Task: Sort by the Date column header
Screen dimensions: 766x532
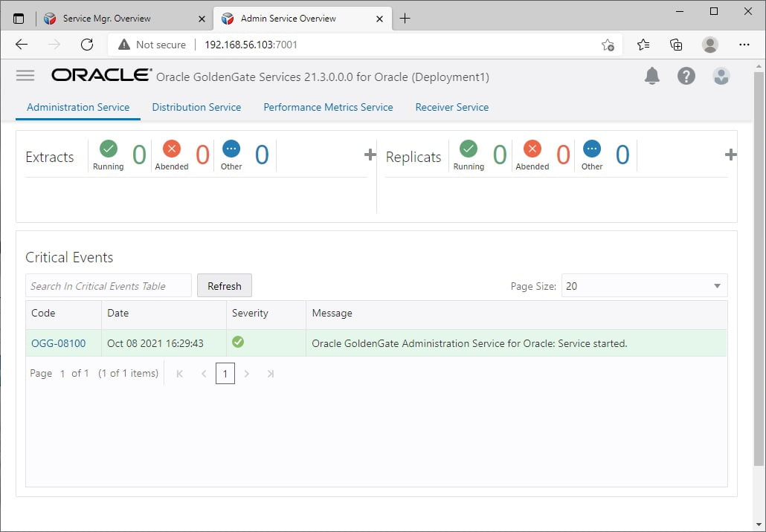Action: click(x=164, y=314)
